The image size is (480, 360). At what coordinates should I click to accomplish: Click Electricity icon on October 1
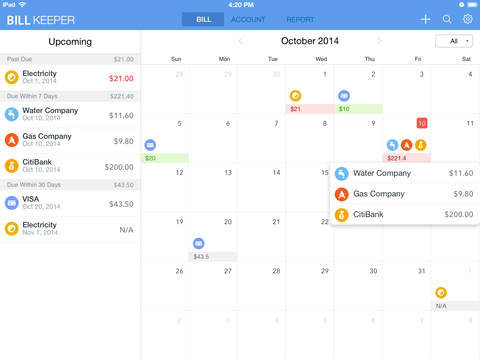click(295, 96)
